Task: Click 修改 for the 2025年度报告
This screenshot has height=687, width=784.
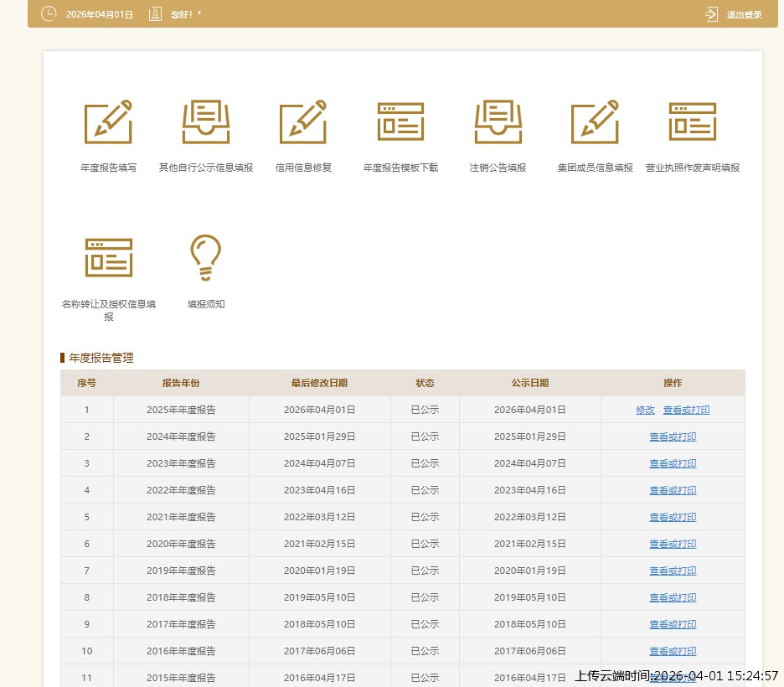Action: point(645,410)
